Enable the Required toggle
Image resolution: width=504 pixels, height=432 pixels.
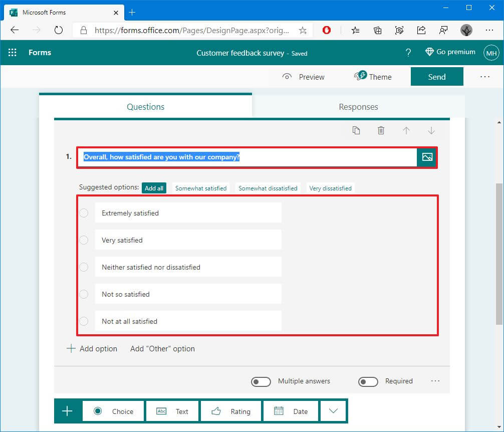point(368,381)
